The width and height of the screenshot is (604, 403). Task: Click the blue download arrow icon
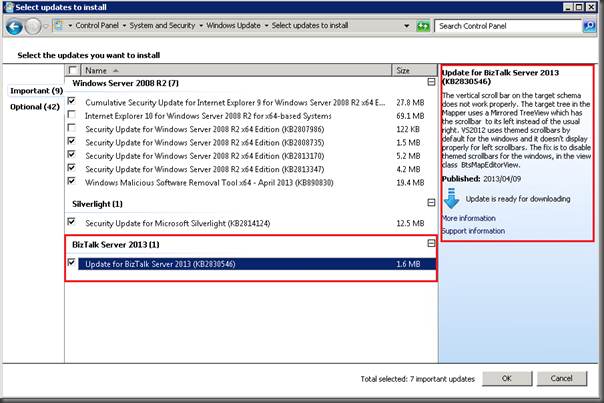[451, 198]
